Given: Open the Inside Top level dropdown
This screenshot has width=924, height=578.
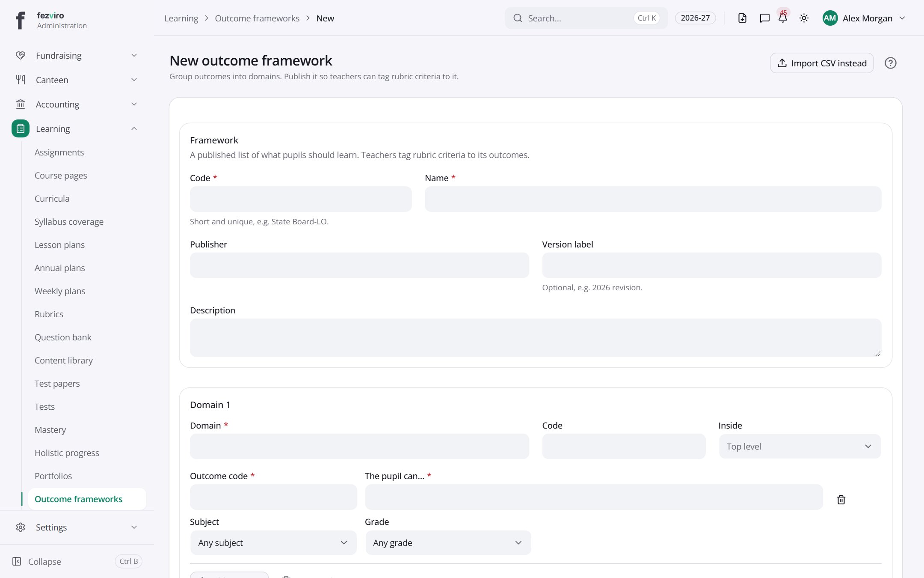Looking at the screenshot, I should 800,446.
